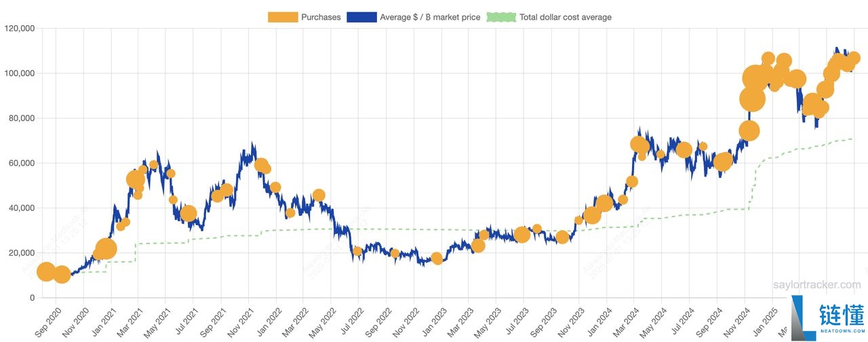The height and width of the screenshot is (342, 868).
Task: Click the green dashed legend swatch
Action: 501,17
